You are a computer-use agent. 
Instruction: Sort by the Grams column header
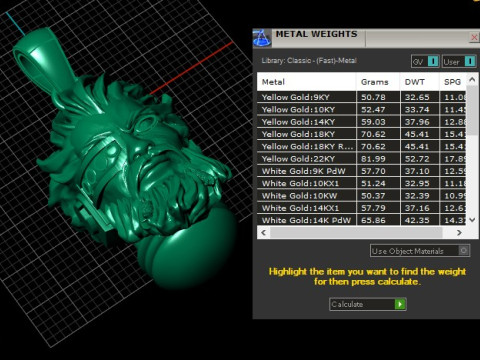coord(378,82)
